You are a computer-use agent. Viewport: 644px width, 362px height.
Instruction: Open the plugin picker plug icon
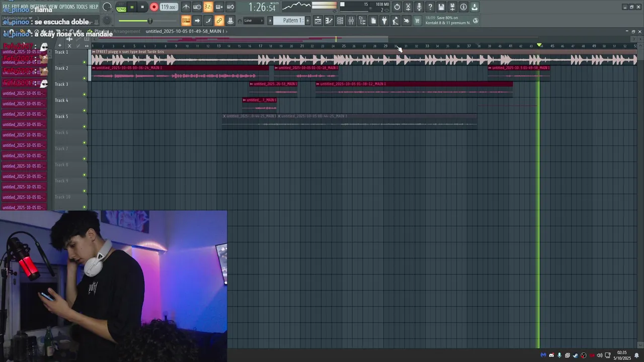click(x=384, y=21)
